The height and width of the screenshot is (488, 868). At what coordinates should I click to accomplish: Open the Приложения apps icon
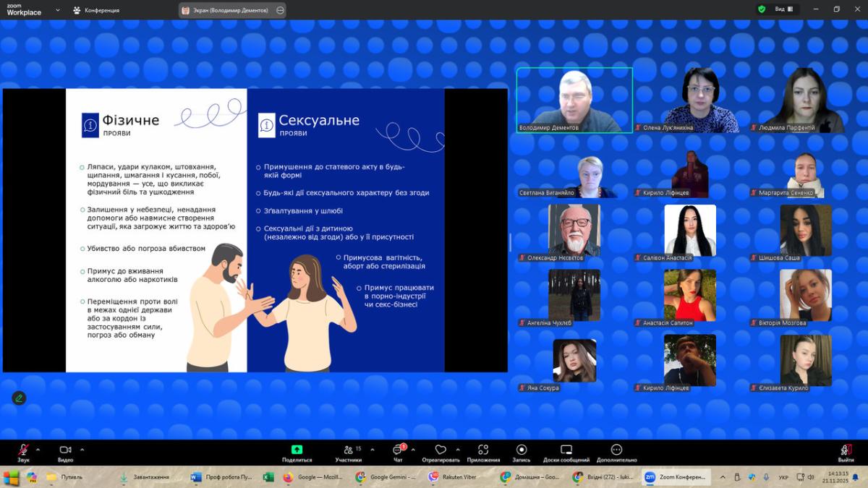click(x=483, y=450)
